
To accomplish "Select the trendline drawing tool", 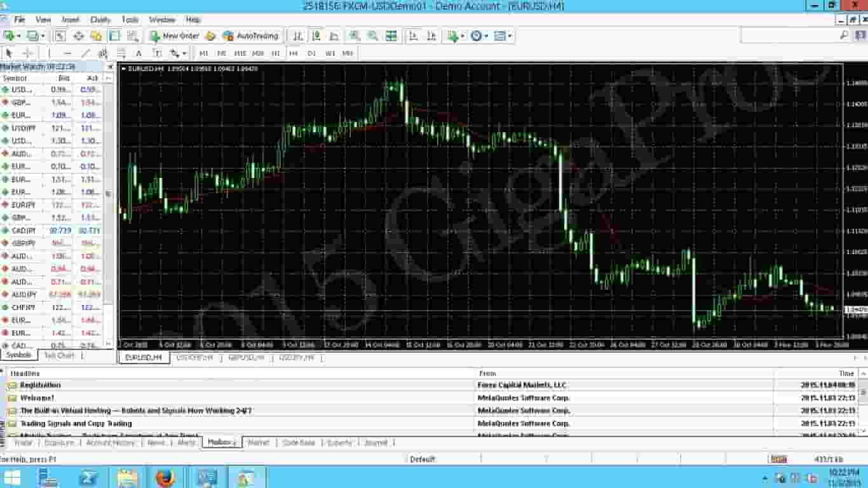I will click(86, 53).
